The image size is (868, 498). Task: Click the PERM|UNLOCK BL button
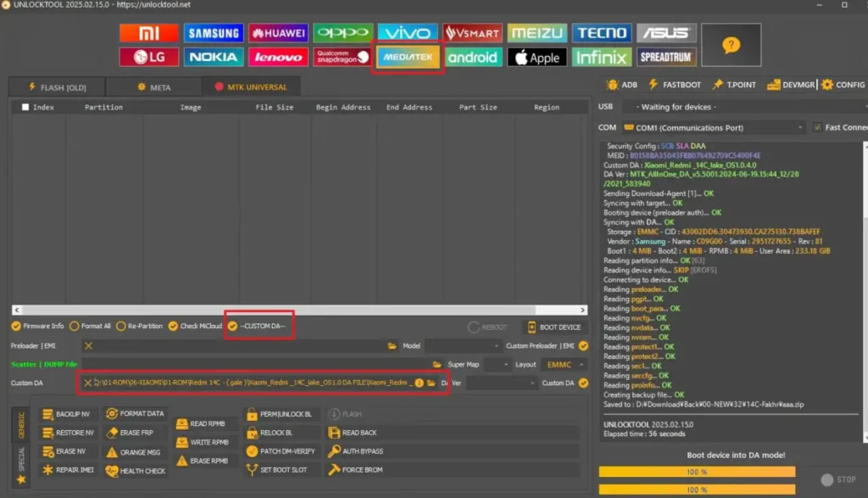(x=280, y=414)
